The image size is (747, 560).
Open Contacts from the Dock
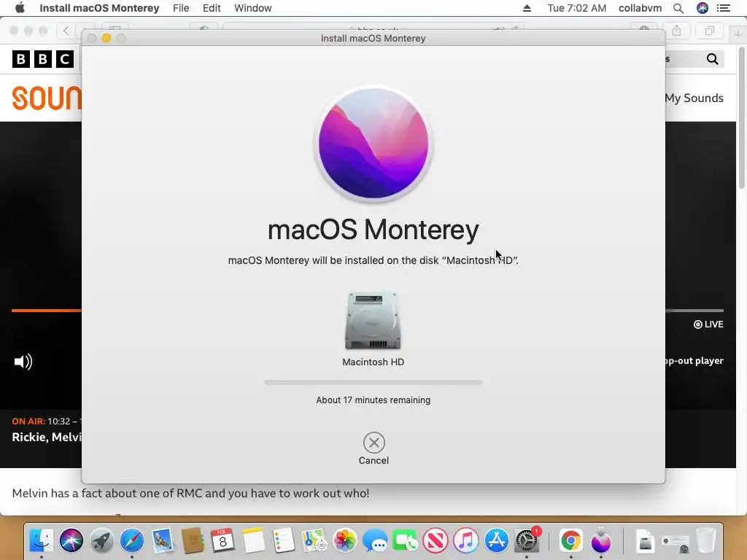coord(193,540)
